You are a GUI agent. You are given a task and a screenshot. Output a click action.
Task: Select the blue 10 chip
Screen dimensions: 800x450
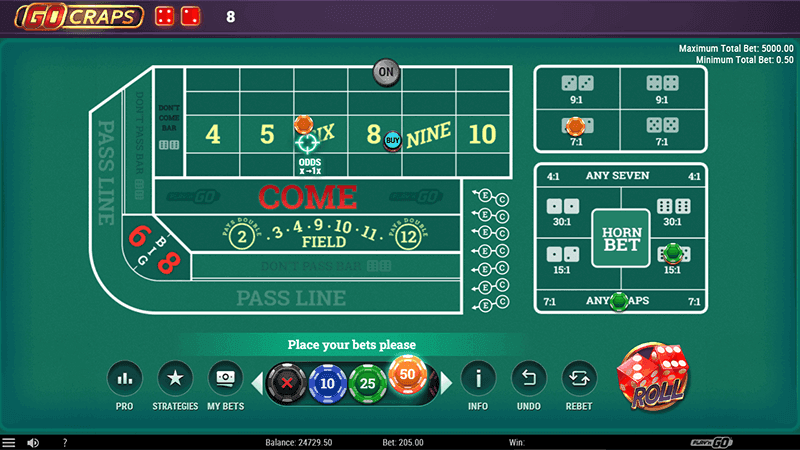(x=327, y=384)
